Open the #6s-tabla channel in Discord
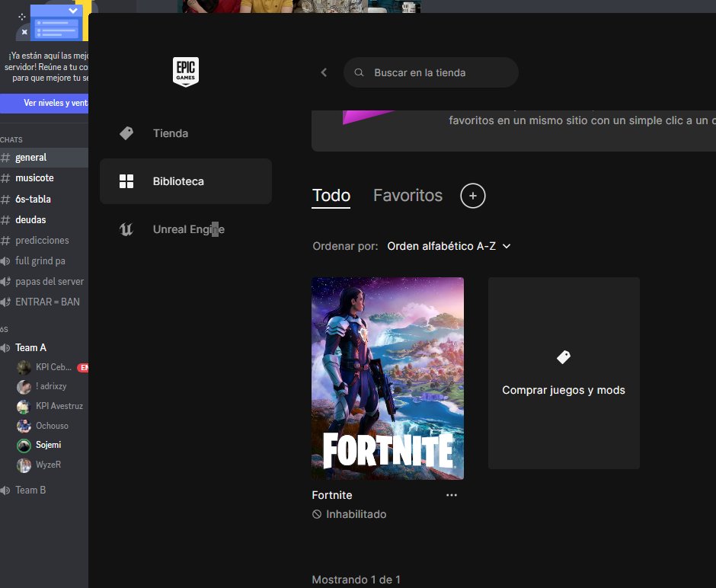Screen dimensions: 716x588 pyautogui.click(x=44, y=199)
